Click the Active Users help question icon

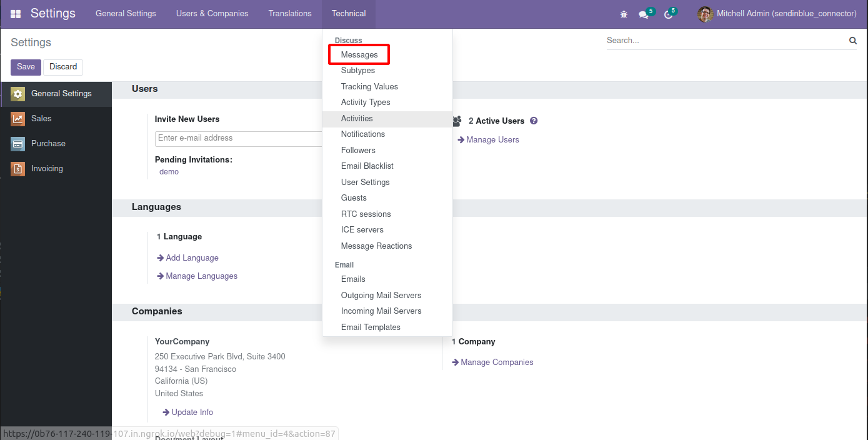tap(534, 121)
